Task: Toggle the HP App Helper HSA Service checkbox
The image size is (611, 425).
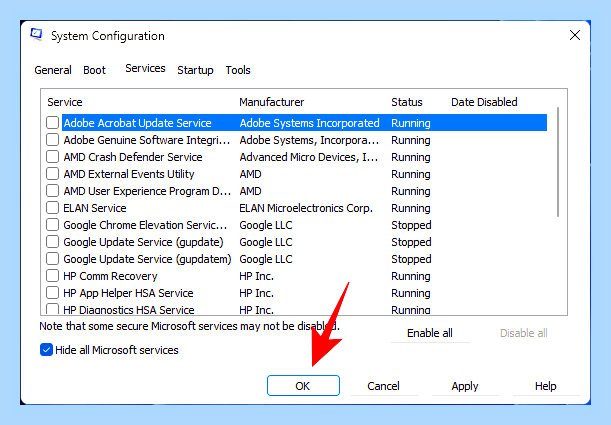Action: [x=52, y=293]
